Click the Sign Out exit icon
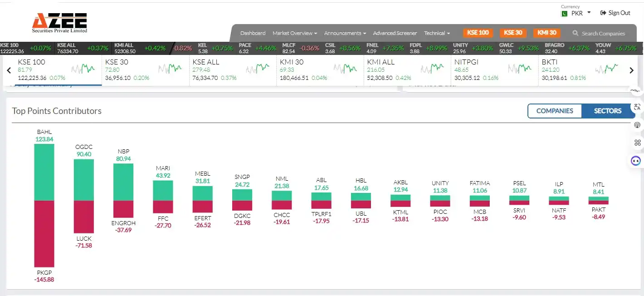 point(603,13)
